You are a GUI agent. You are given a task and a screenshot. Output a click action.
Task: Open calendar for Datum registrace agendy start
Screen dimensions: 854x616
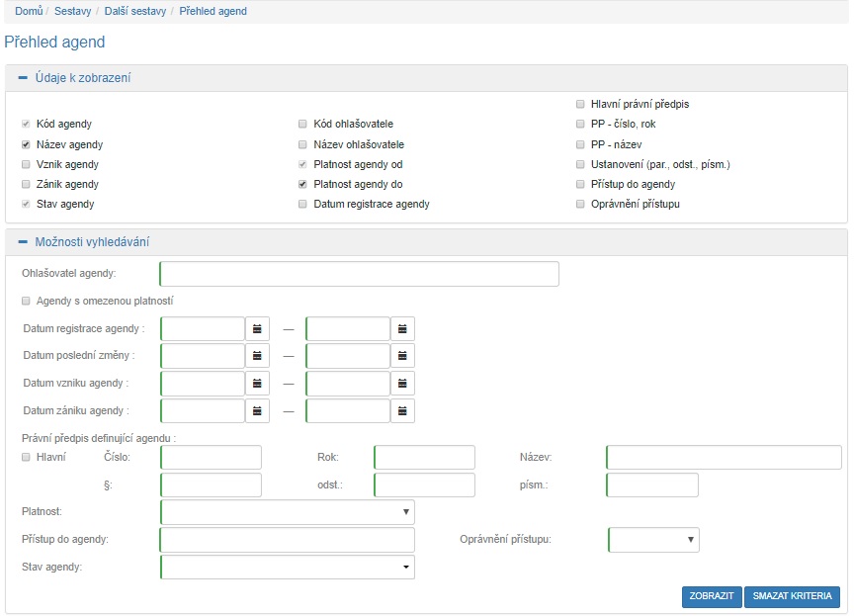[x=257, y=328]
